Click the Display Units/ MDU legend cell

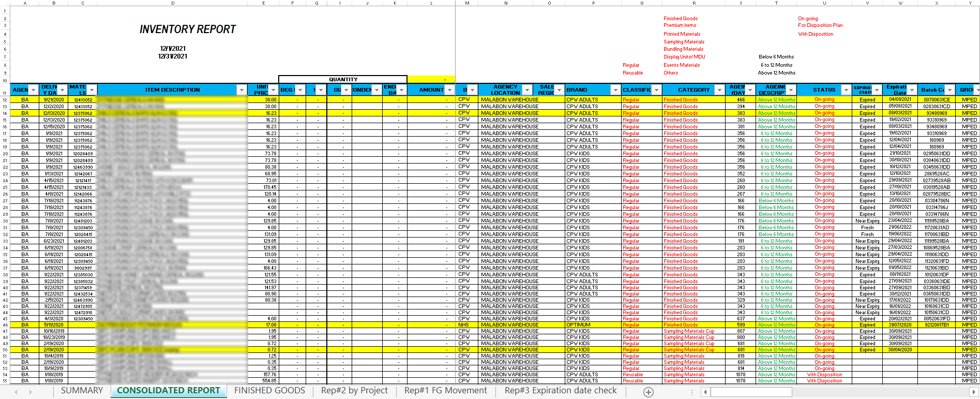pyautogui.click(x=684, y=57)
